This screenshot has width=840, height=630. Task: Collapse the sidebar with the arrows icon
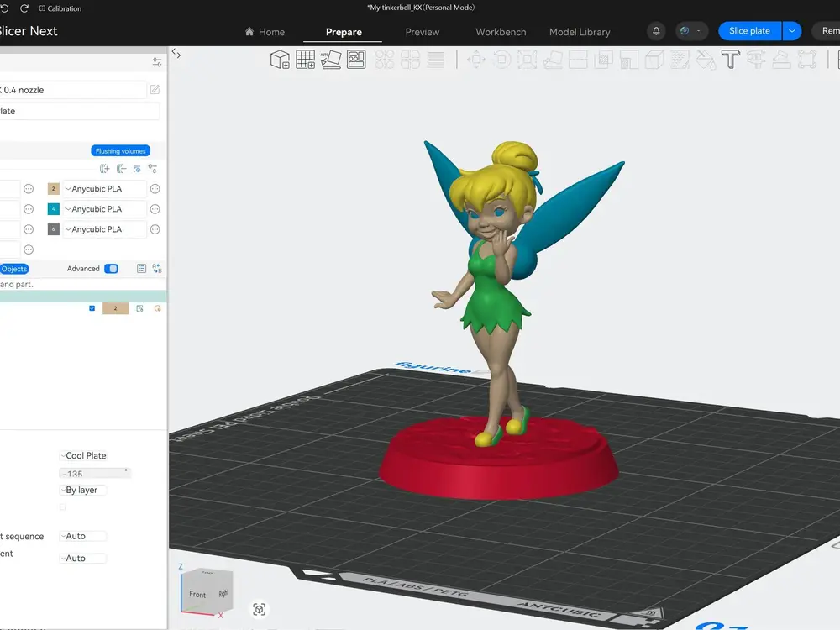pyautogui.click(x=176, y=53)
